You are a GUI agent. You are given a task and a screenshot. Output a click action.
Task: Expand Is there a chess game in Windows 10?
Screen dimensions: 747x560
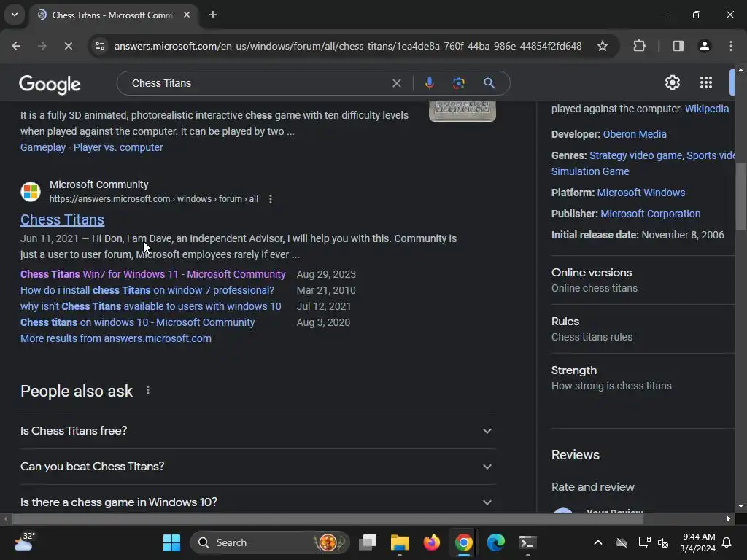click(x=258, y=502)
